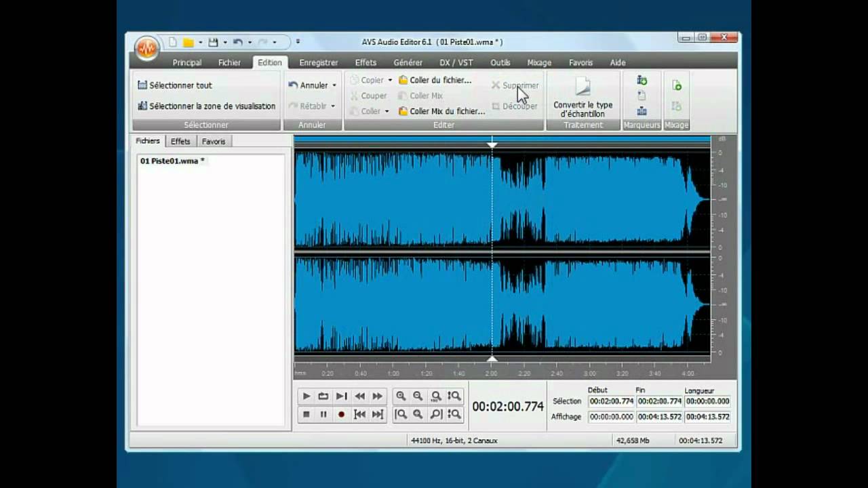Click Sélectionner la zone de visualisation
The image size is (868, 488).
tap(206, 106)
